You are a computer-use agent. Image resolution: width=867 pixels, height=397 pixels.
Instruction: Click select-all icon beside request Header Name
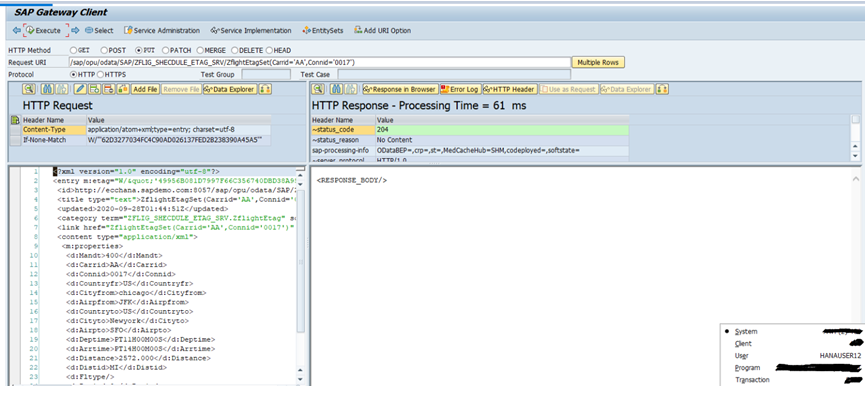[x=15, y=119]
